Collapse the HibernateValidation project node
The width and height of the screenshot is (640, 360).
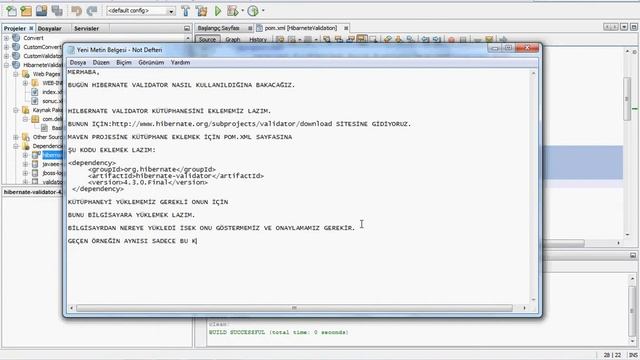click(6, 65)
